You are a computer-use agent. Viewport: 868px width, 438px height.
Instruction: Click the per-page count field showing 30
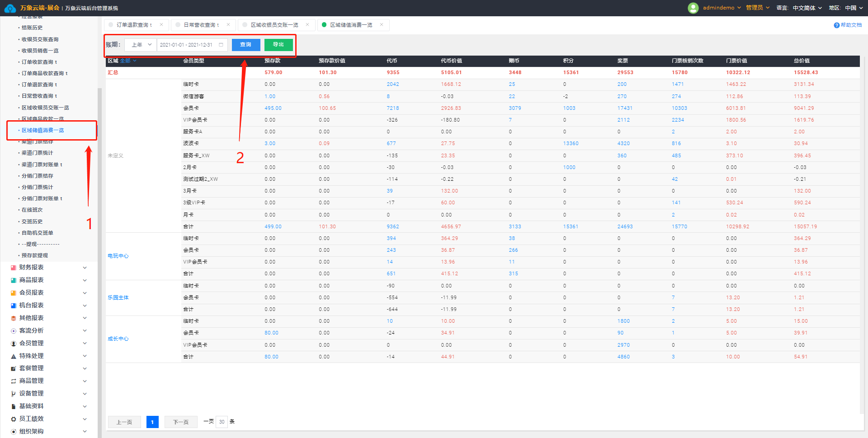coord(222,422)
